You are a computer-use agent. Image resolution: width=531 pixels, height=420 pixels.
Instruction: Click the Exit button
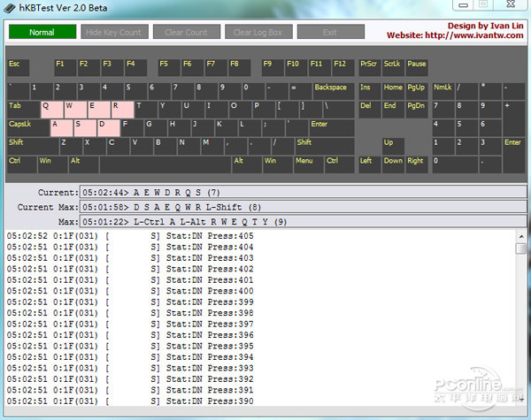tap(330, 33)
